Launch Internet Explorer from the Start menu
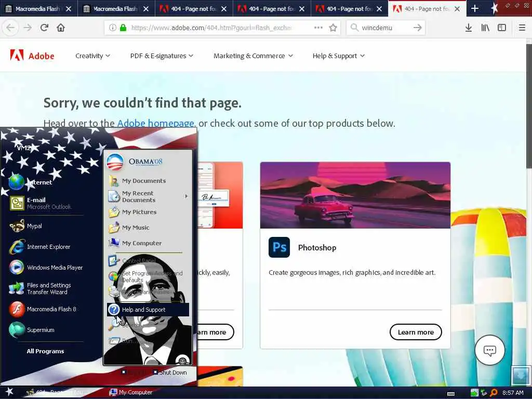Screen dimensions: 532x399 [40, 247]
